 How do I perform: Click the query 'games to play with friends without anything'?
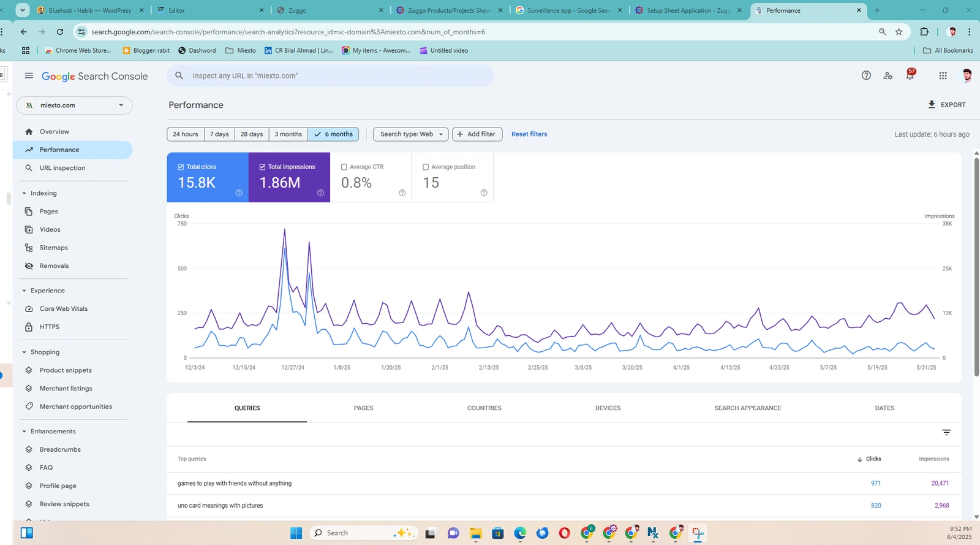[235, 484]
